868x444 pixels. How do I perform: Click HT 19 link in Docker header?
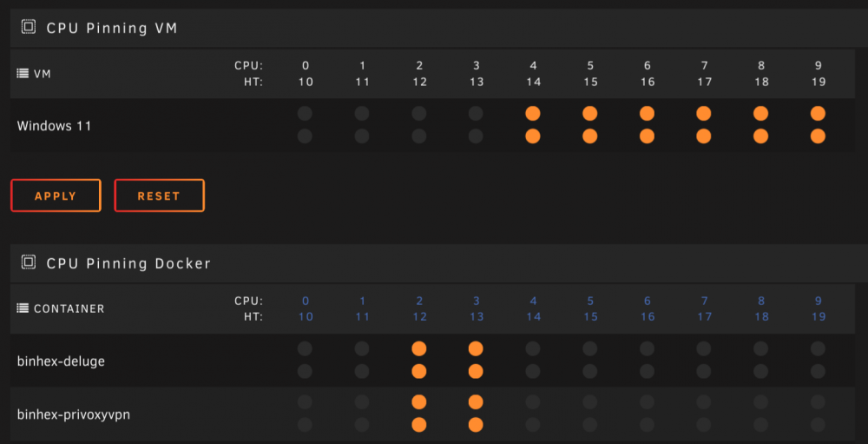pyautogui.click(x=819, y=317)
